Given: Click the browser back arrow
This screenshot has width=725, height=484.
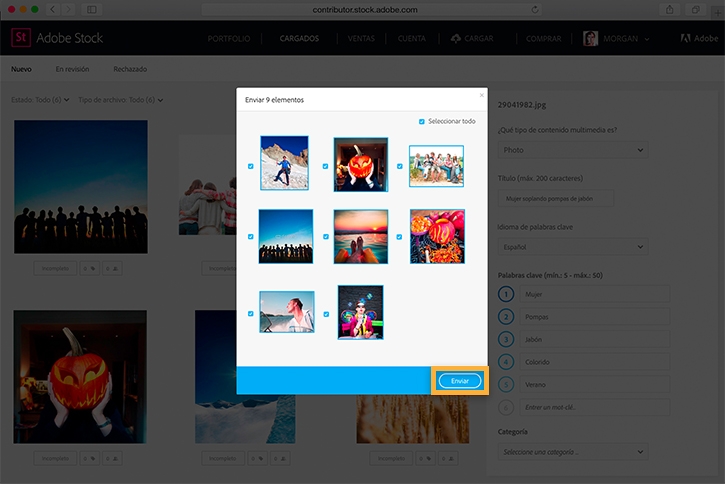Looking at the screenshot, I should 53,9.
